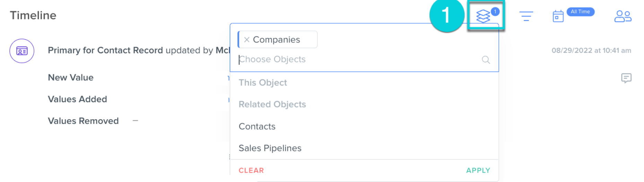Click the Primary for Contact Record entry title
Screen dimensions: 644x182
[x=105, y=50]
